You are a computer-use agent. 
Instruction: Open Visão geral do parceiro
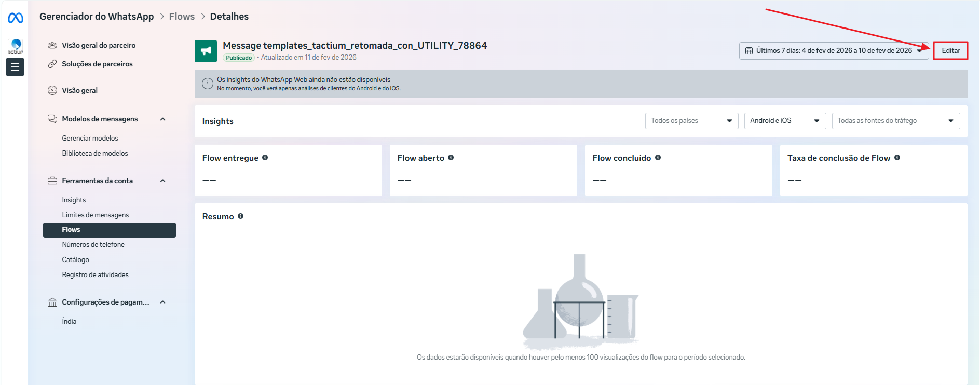click(x=99, y=46)
